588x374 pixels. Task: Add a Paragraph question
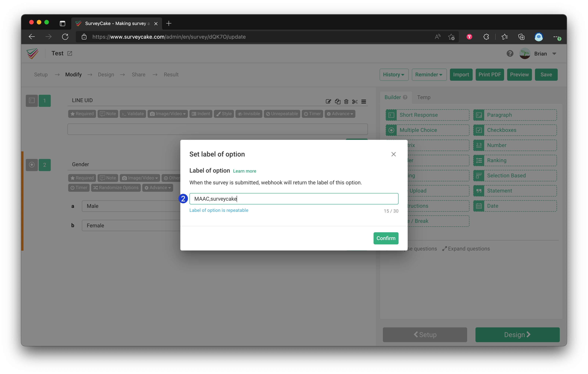(515, 115)
